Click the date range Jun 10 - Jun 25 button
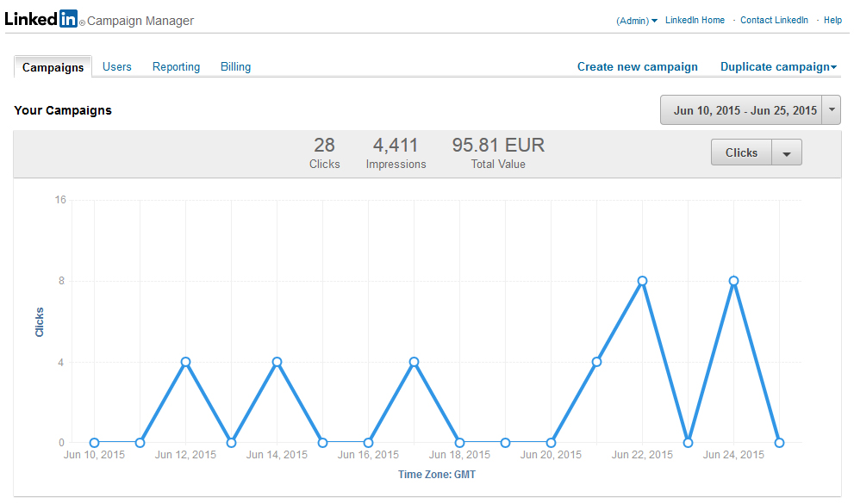The image size is (854, 504). (x=741, y=110)
